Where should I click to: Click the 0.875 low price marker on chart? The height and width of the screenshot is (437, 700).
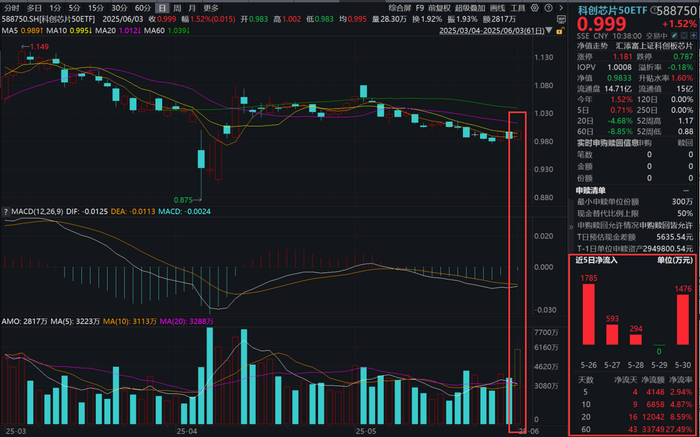188,200
